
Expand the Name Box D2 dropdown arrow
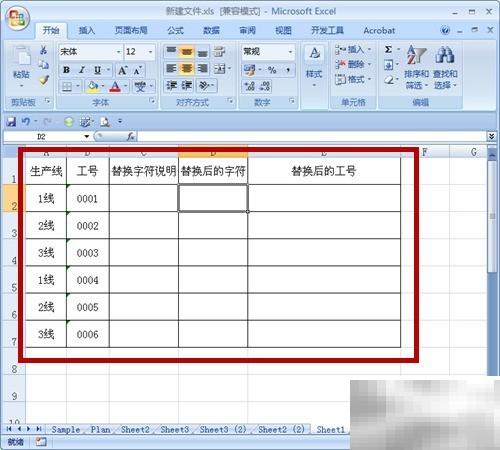87,136
